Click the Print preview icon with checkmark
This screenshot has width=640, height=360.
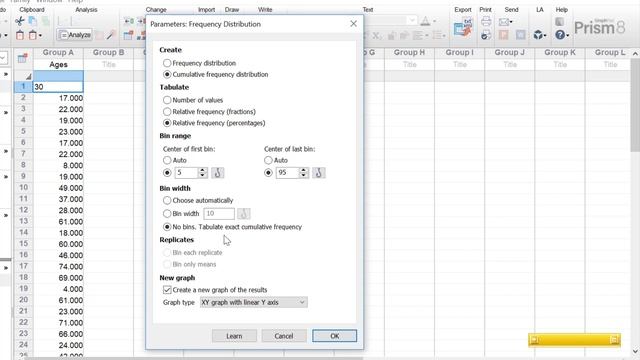click(x=486, y=35)
